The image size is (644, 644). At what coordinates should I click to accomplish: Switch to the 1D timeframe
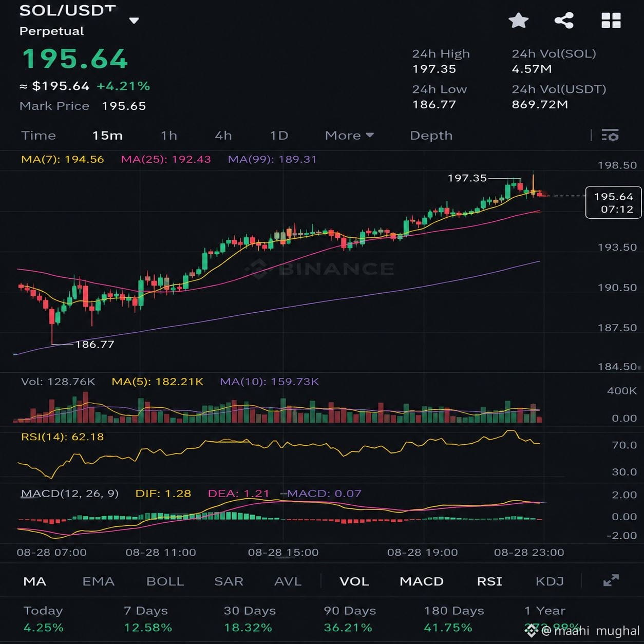[279, 136]
